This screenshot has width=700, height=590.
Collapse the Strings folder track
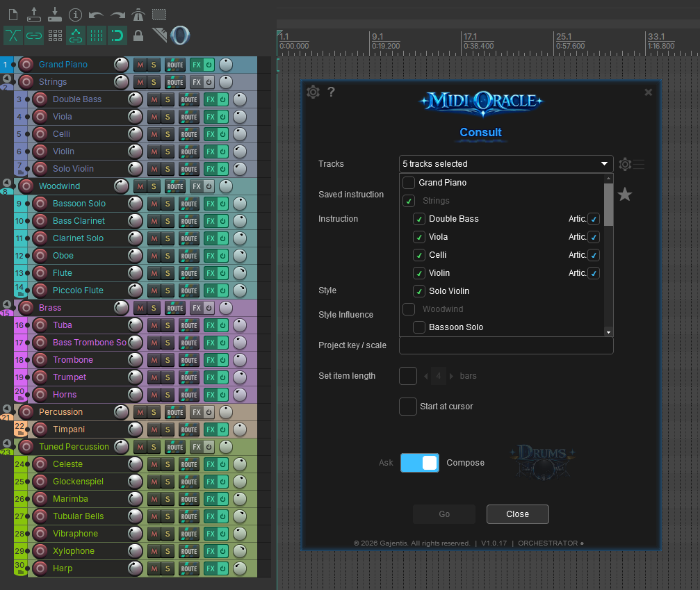(7, 79)
